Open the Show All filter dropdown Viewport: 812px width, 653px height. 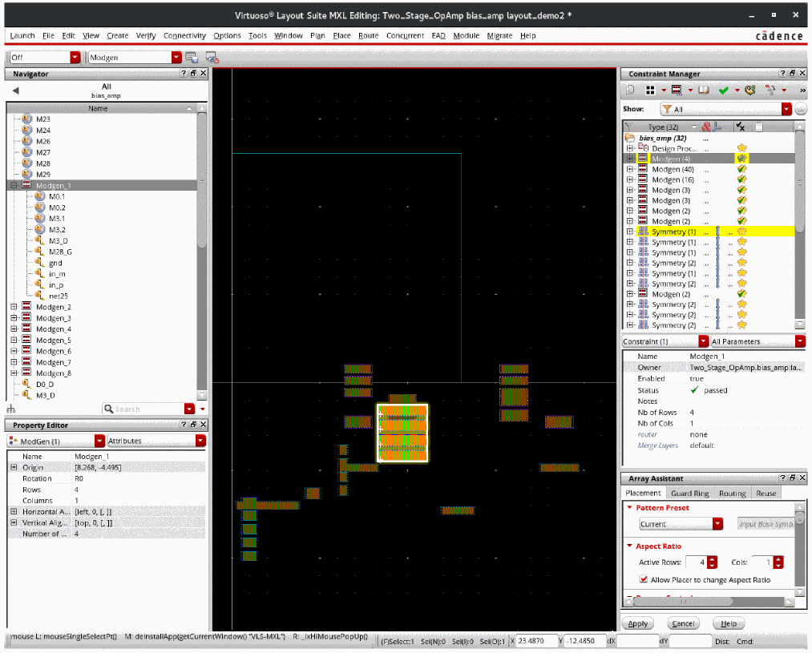[x=786, y=110]
